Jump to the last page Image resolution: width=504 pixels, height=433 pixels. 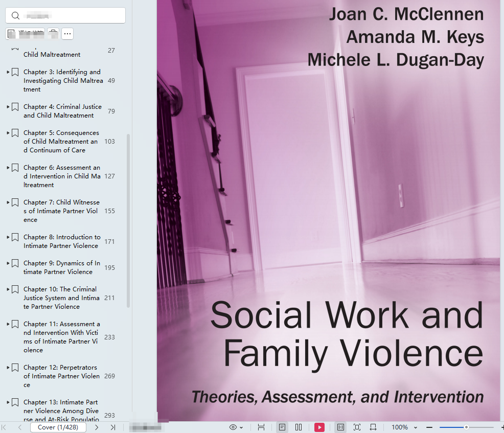pyautogui.click(x=113, y=427)
